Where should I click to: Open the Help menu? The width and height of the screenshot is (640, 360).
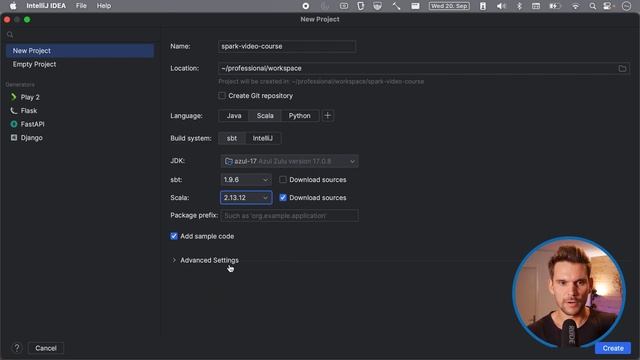point(104,6)
